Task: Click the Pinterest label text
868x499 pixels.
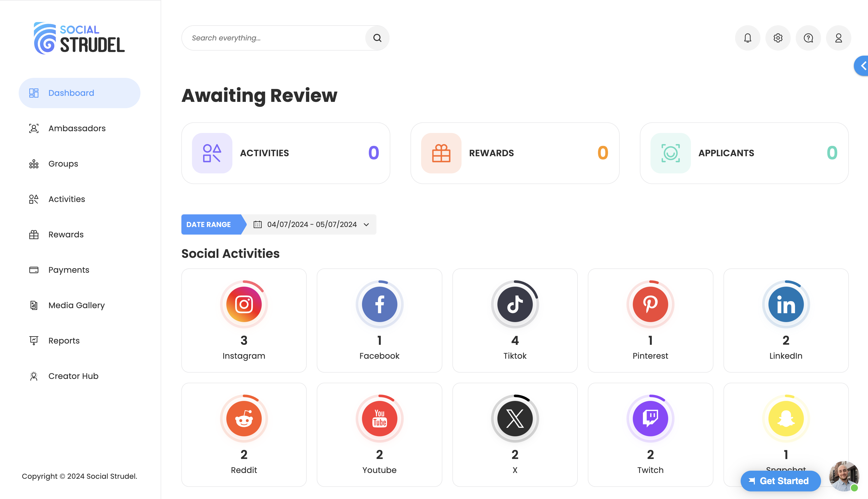Action: (x=650, y=356)
